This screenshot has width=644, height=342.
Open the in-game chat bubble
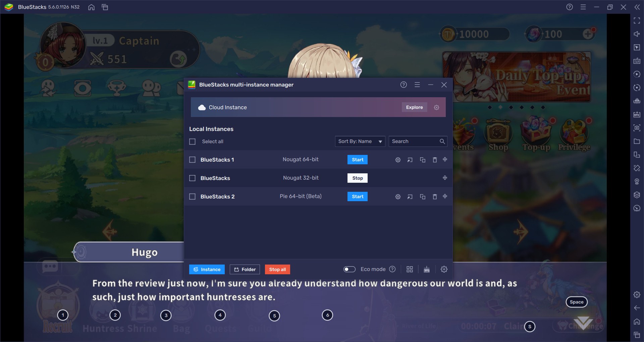point(50,267)
